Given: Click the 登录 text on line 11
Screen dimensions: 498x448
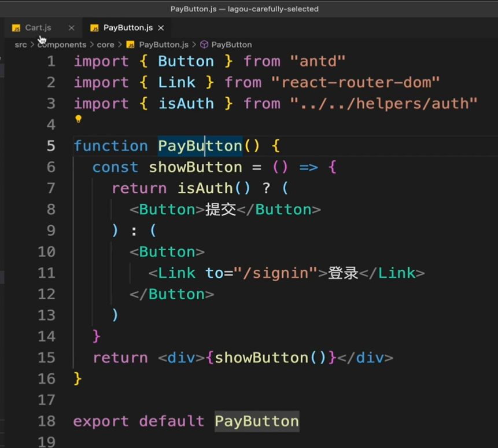Looking at the screenshot, I should pos(343,273).
